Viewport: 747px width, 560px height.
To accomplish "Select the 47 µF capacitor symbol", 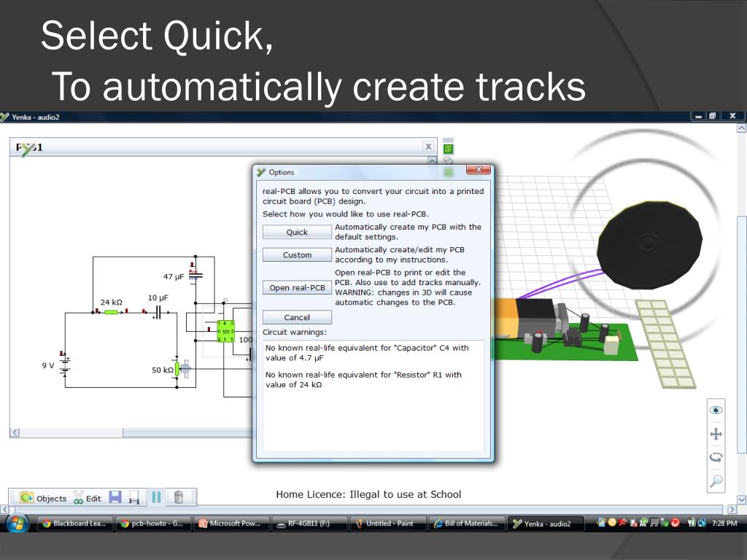I will pos(196,275).
